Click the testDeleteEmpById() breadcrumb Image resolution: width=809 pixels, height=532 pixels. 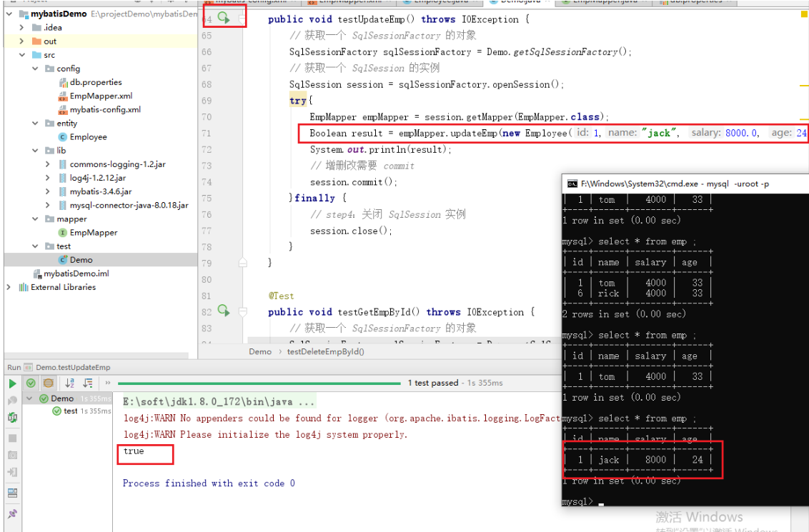point(326,351)
